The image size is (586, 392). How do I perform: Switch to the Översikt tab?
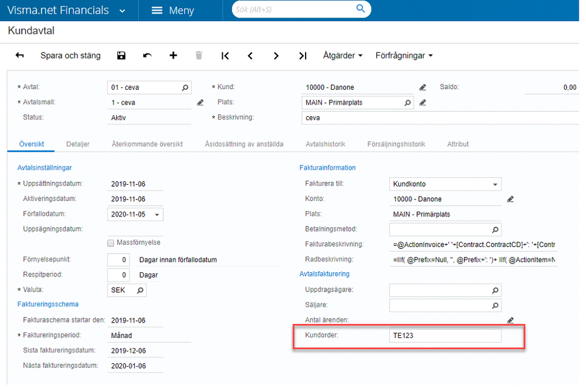coord(32,144)
